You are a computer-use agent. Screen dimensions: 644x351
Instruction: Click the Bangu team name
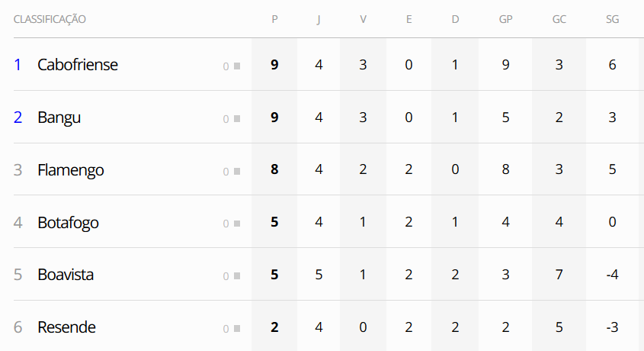click(x=59, y=118)
